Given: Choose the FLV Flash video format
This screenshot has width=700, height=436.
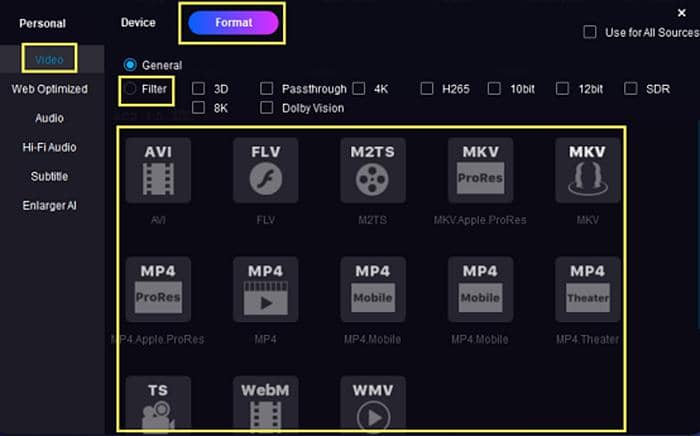Looking at the screenshot, I should (265, 171).
